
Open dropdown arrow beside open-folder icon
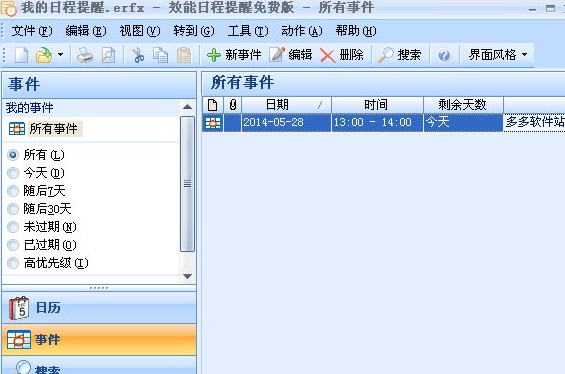pyautogui.click(x=61, y=55)
